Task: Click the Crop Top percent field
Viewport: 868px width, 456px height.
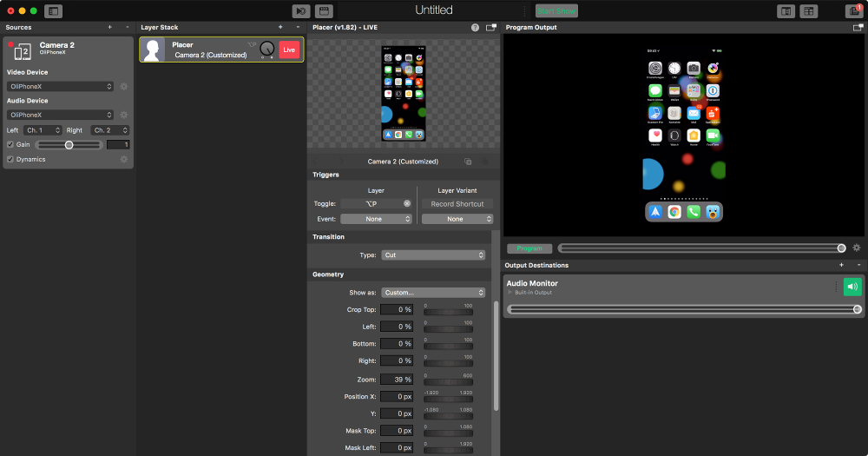Action: coord(397,310)
